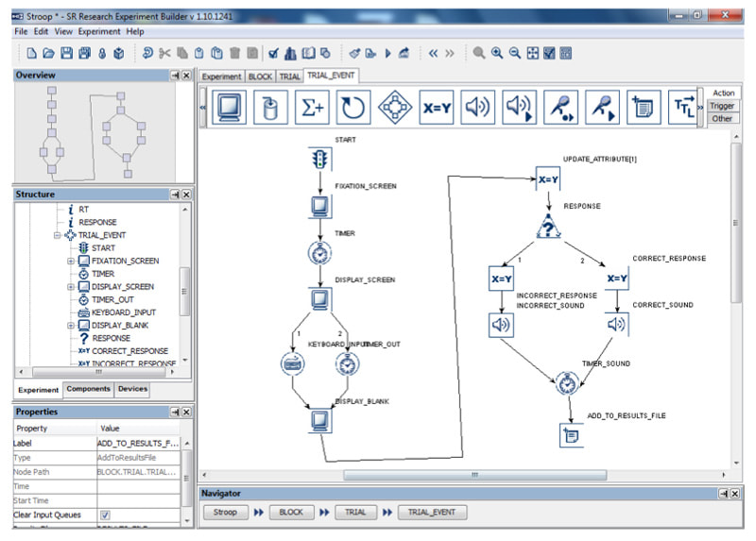The height and width of the screenshot is (541, 756).
Task: Show the Other palette category
Action: click(722, 119)
